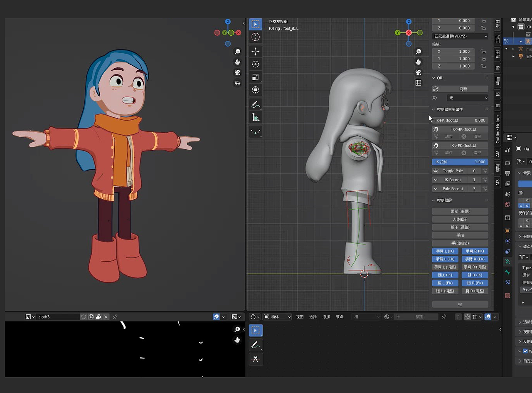Open the cloth3 image browse dropdown

click(30, 317)
